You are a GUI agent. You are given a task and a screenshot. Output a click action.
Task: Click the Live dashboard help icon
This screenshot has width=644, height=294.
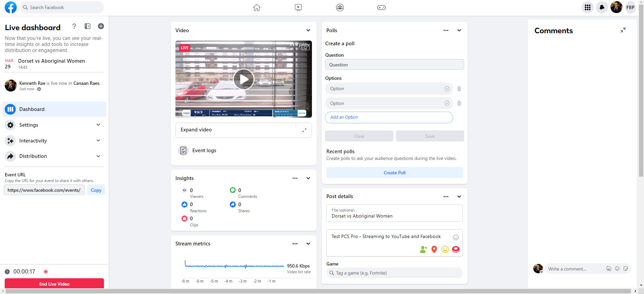[74, 26]
